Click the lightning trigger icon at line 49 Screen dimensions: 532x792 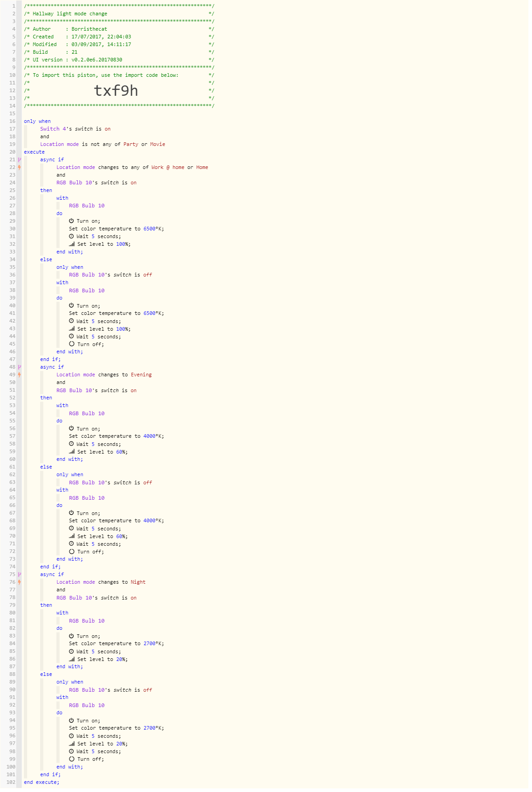19,375
